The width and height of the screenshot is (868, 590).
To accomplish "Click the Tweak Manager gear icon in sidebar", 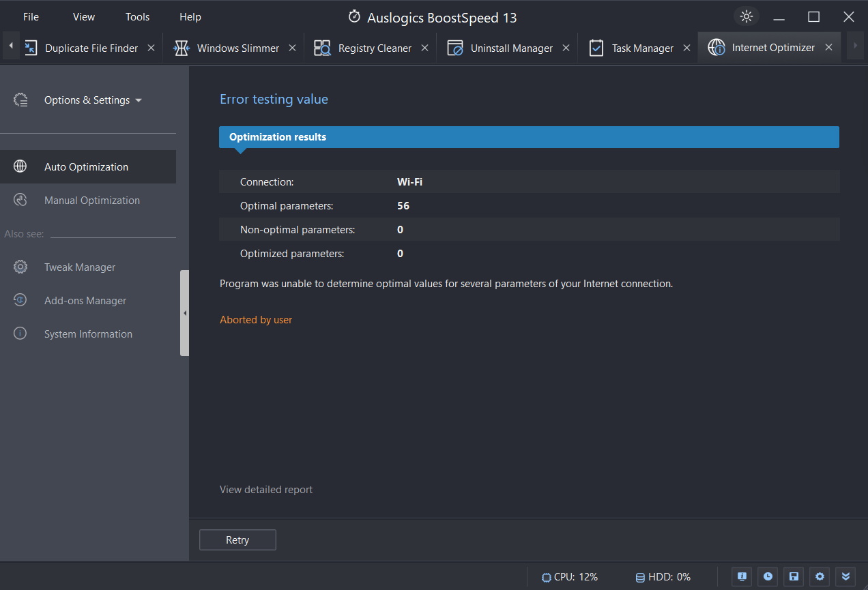I will pos(20,267).
